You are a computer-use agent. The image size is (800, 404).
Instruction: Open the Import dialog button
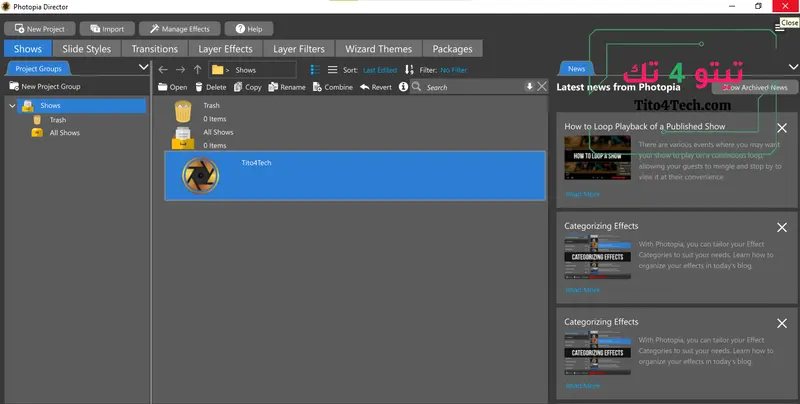pyautogui.click(x=107, y=29)
